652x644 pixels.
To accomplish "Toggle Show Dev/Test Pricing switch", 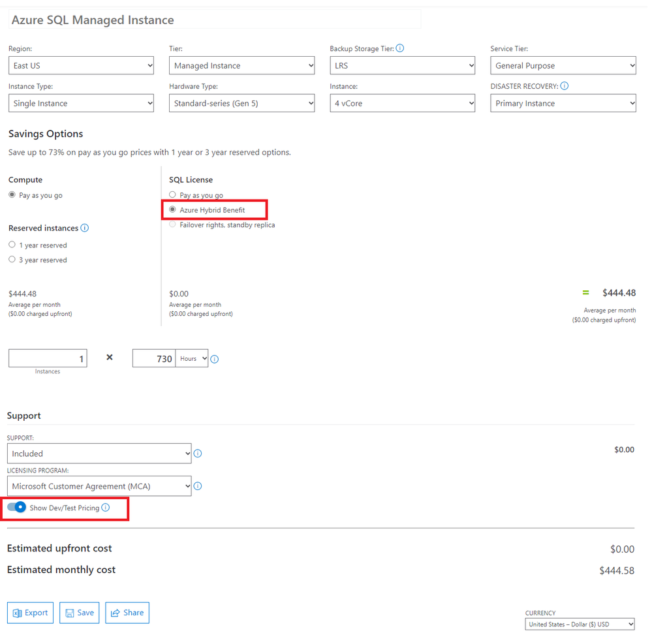I will tap(16, 507).
